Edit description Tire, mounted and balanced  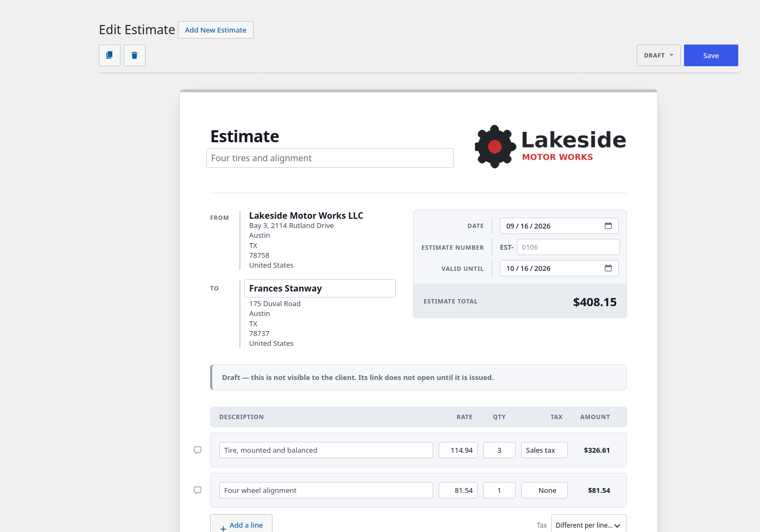(326, 450)
